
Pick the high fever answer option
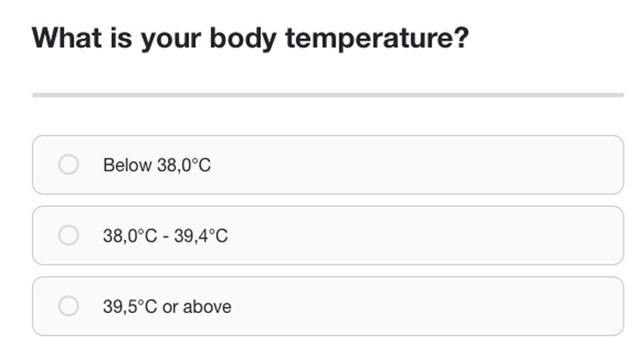pos(328,305)
